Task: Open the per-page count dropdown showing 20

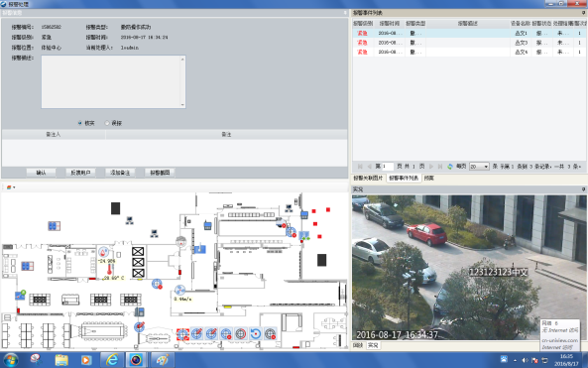Action: pyautogui.click(x=479, y=167)
